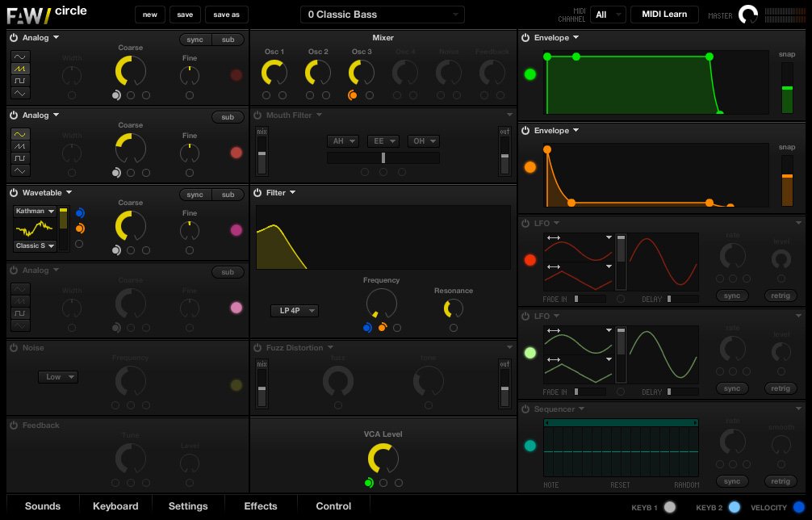Click the VELOCITY modulation source circle
Image resolution: width=812 pixels, height=520 pixels.
[799, 507]
